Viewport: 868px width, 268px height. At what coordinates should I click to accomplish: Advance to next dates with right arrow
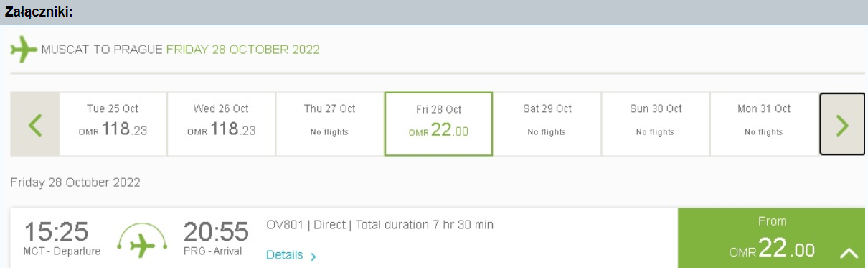(x=842, y=124)
